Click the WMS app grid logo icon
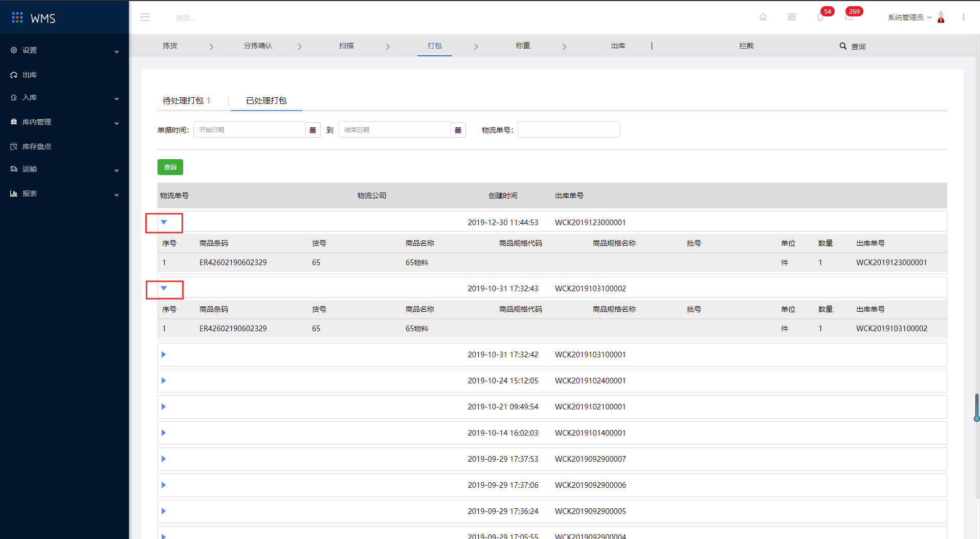 [17, 18]
